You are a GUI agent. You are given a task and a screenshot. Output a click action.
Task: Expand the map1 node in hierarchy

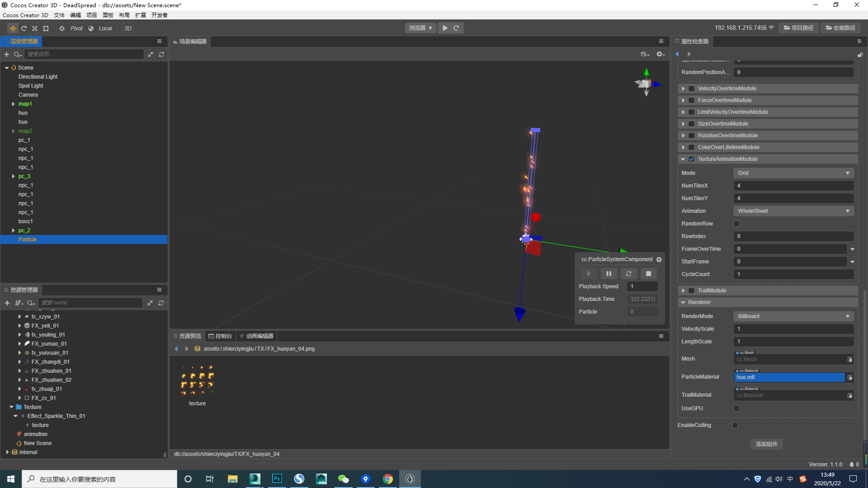pyautogui.click(x=13, y=104)
